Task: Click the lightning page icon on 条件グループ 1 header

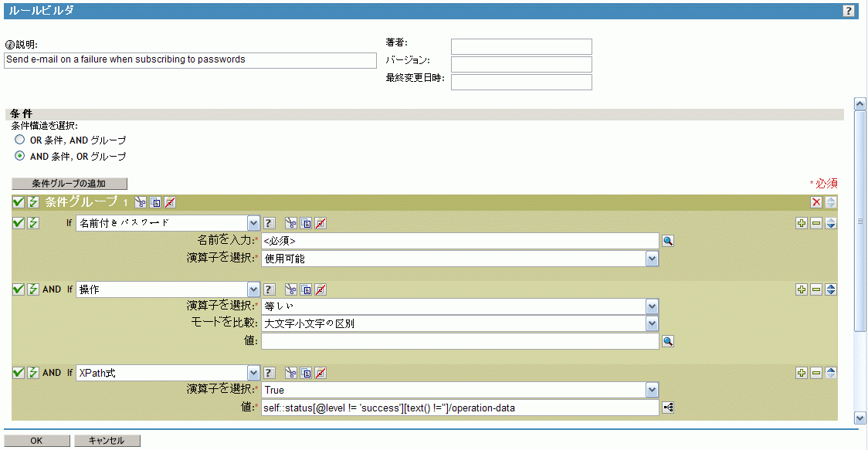Action: [33, 202]
